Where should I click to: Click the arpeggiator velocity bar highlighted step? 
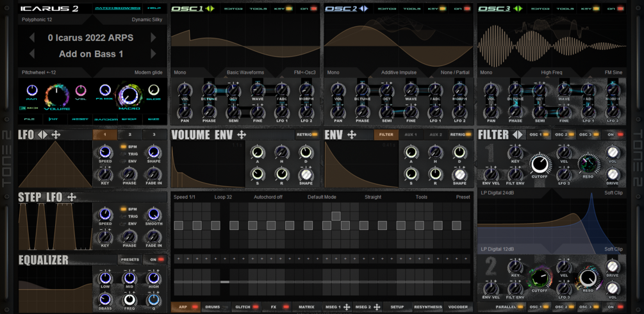225,282
